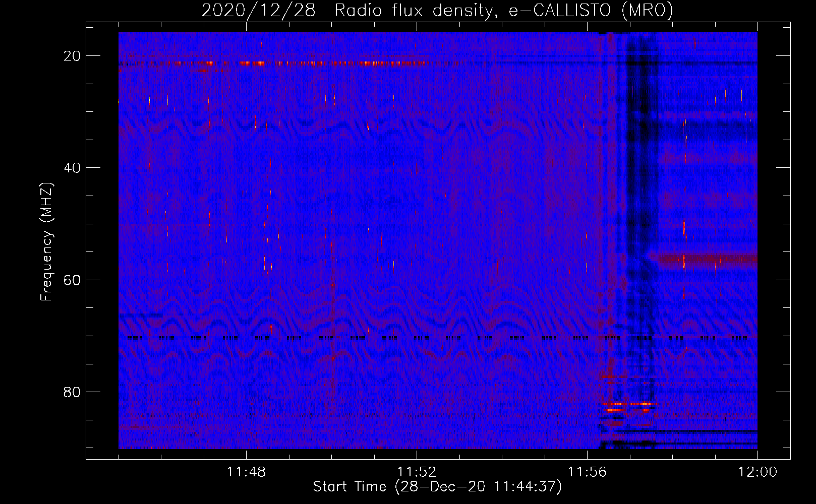
Task: Click the 'Frequency (MHZ)' axis label
Action: click(46, 242)
